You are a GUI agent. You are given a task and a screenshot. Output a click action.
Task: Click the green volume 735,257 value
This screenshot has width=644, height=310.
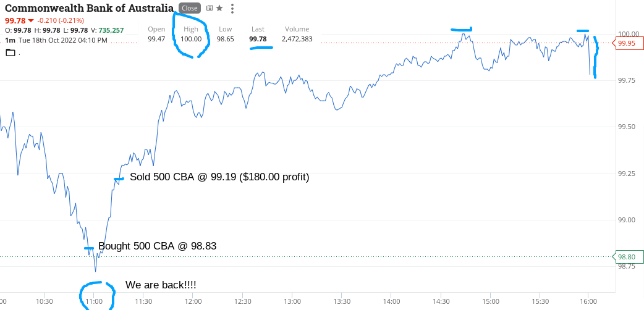pos(112,30)
